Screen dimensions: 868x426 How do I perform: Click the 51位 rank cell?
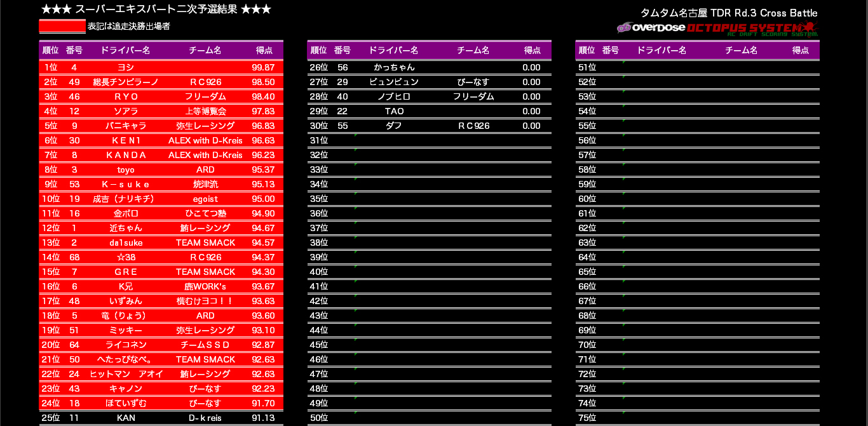(x=587, y=67)
